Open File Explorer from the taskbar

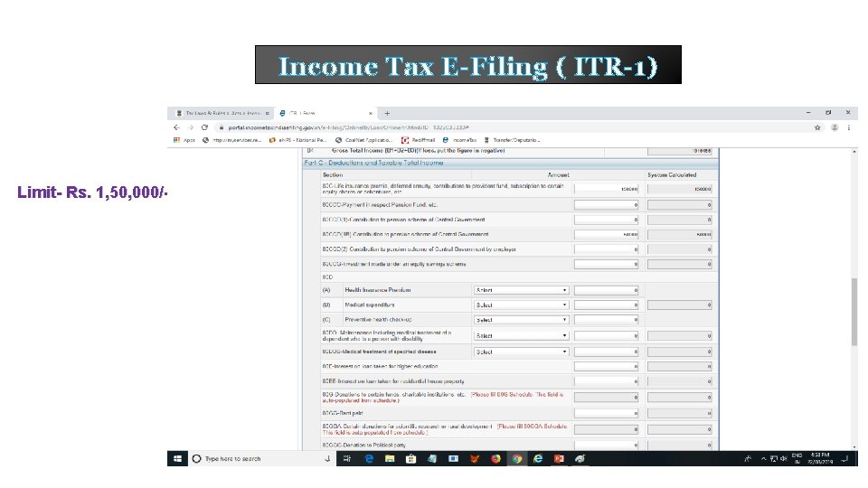[x=390, y=459]
